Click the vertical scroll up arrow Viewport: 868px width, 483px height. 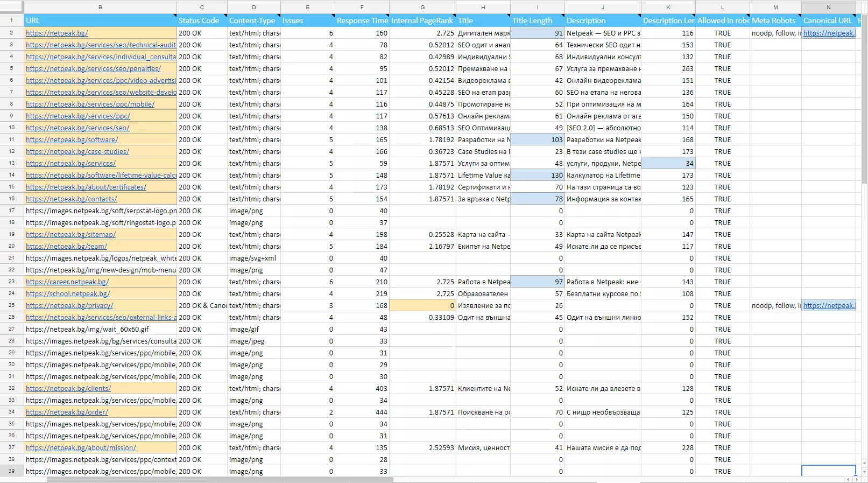pos(864,463)
